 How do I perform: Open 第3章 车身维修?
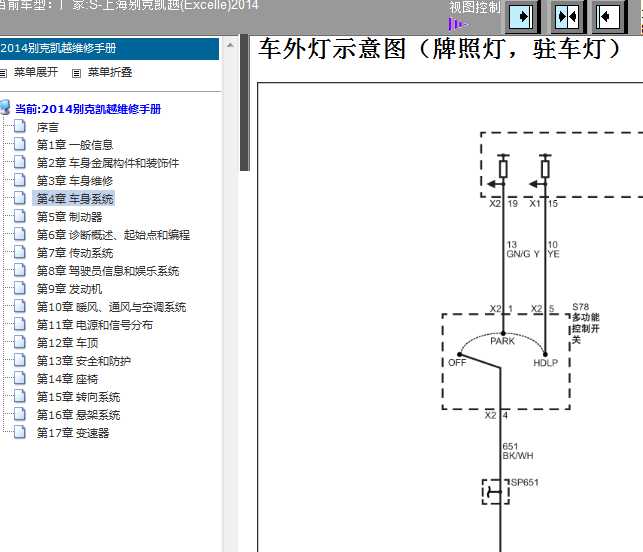pos(75,181)
